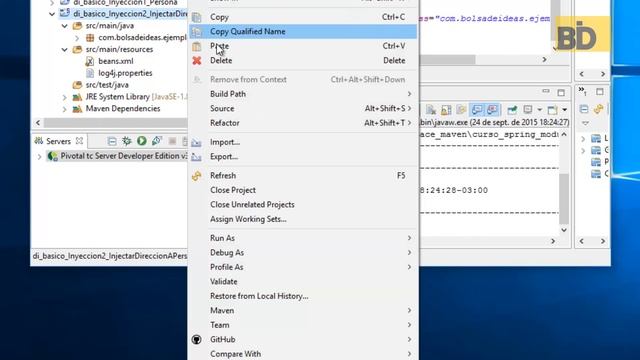Screen dimensions: 640x360
Task: Choose Close Unrelated Projects
Action: [303, 204]
